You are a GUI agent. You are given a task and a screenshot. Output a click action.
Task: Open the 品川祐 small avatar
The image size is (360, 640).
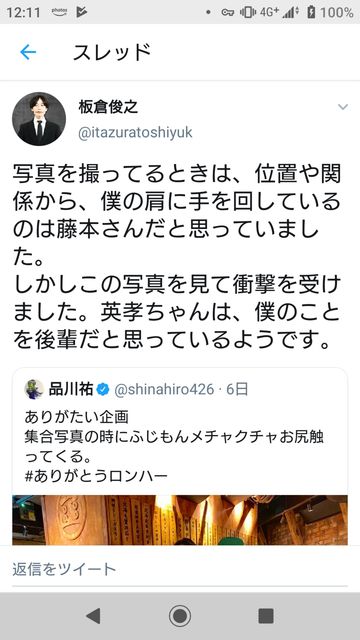(34, 389)
